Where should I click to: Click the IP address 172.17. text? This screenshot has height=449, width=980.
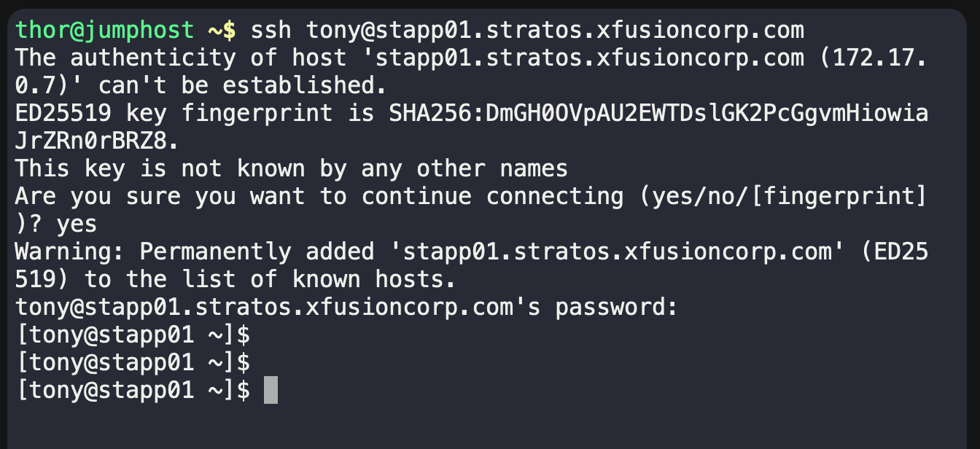click(874, 58)
